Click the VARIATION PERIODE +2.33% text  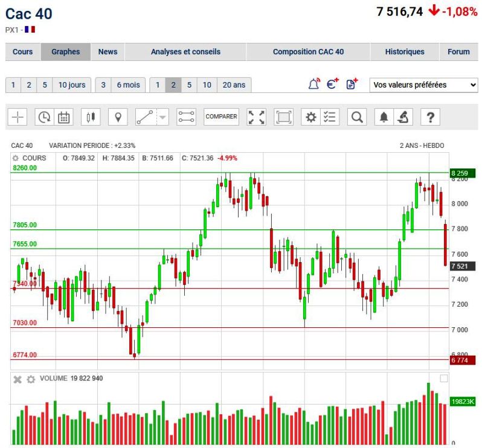pyautogui.click(x=92, y=146)
